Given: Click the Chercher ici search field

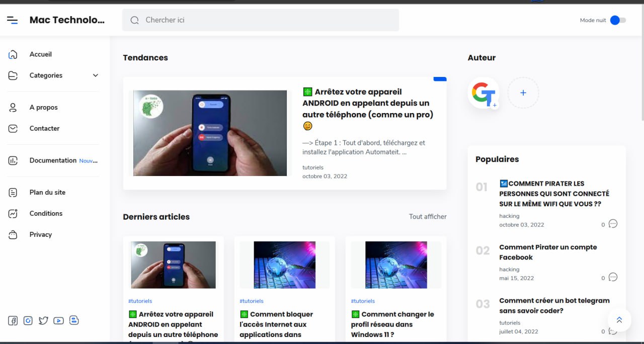Looking at the screenshot, I should click(x=261, y=20).
